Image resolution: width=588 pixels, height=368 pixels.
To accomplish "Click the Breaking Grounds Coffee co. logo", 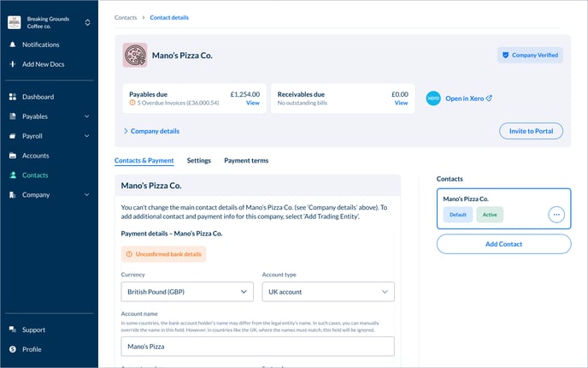I will tap(15, 22).
